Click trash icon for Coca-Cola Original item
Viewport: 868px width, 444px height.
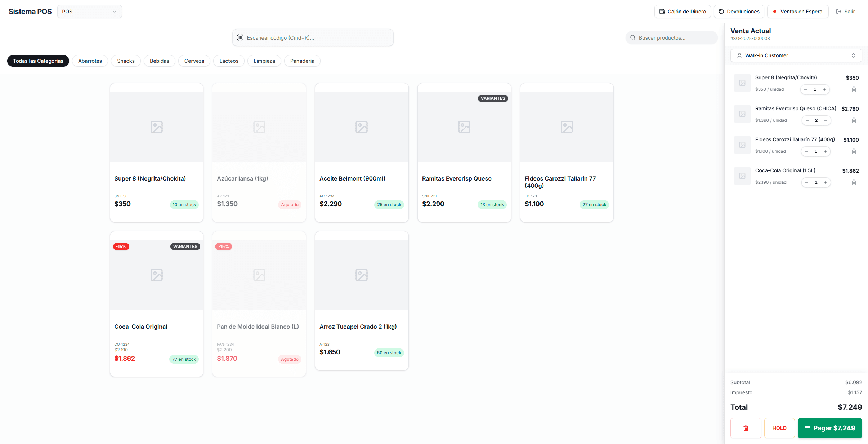[854, 182]
